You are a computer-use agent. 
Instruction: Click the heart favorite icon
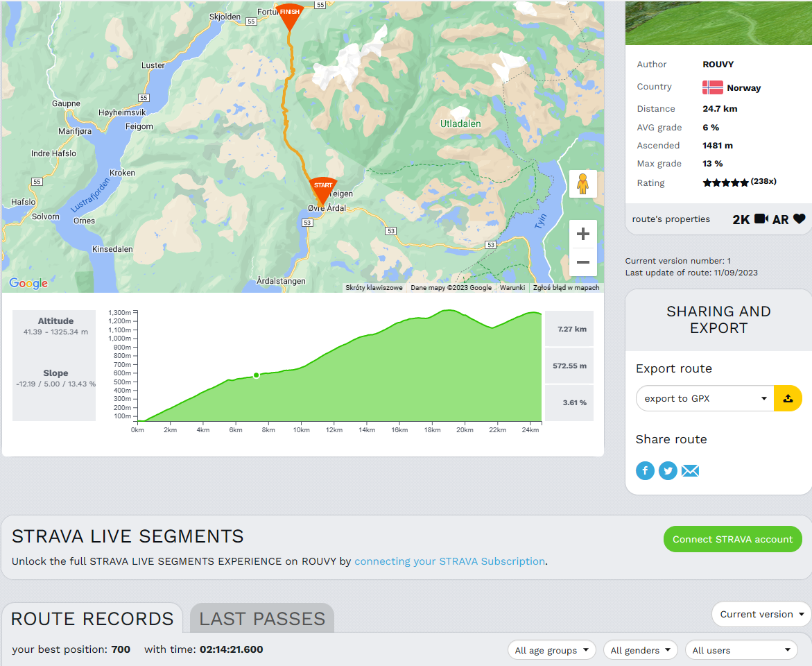(x=799, y=219)
